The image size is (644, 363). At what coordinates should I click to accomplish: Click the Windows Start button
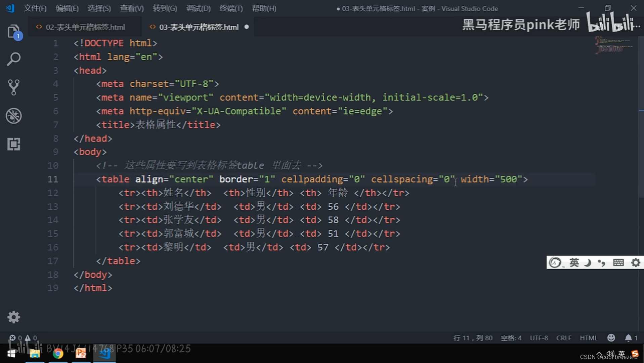point(11,354)
